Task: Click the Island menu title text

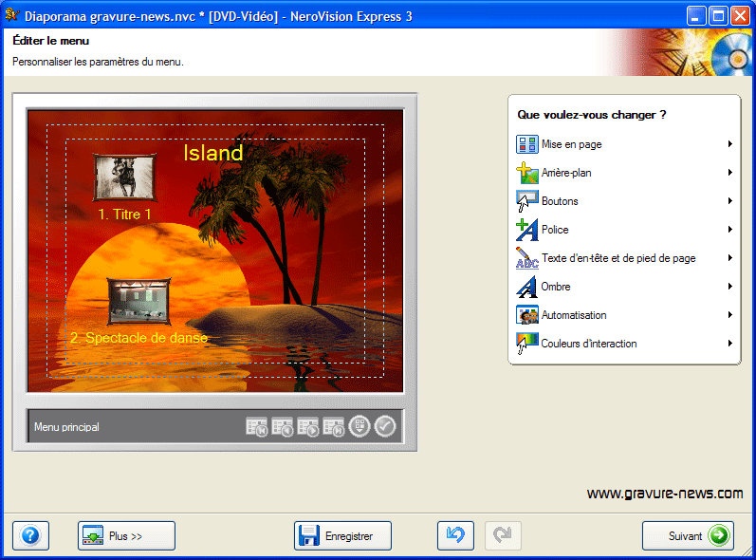Action: tap(213, 153)
